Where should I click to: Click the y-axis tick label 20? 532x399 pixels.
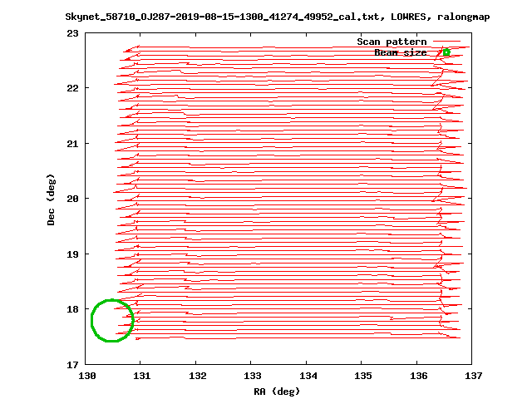pos(72,199)
